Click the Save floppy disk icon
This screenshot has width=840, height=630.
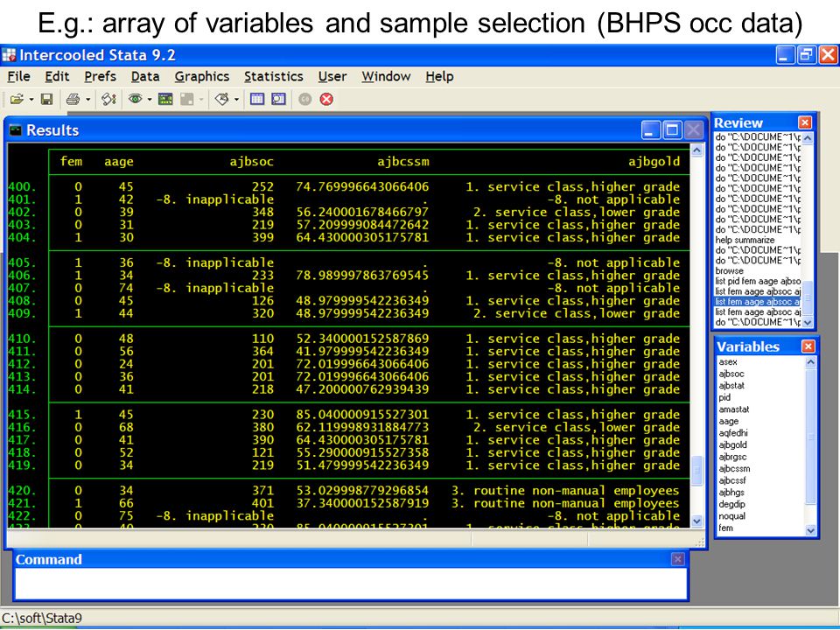click(x=47, y=99)
